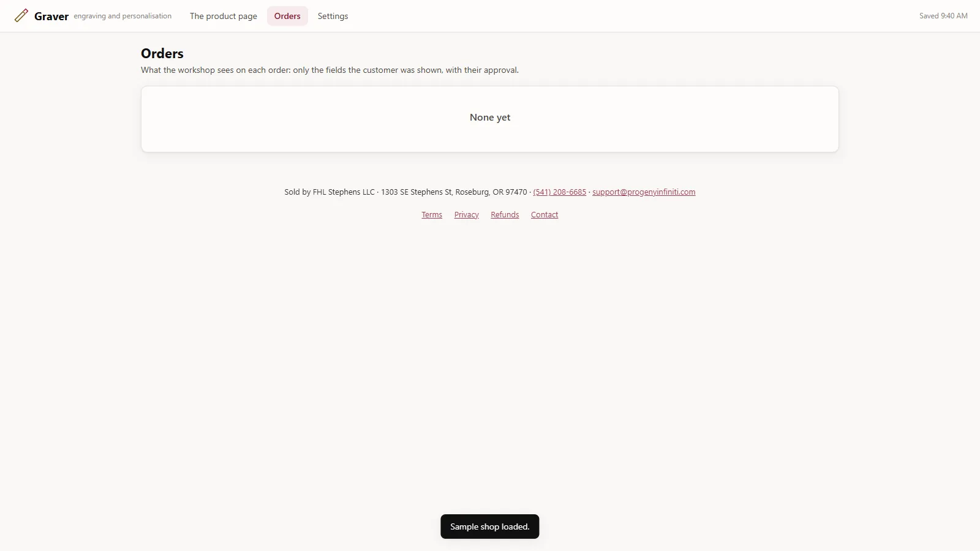This screenshot has height=551, width=980.
Task: Click the 'What the workshop sees' description text
Action: pyautogui.click(x=330, y=70)
